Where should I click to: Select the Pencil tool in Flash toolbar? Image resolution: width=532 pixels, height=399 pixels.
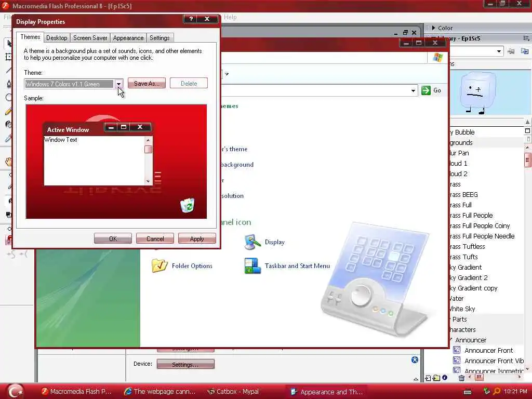(8, 111)
